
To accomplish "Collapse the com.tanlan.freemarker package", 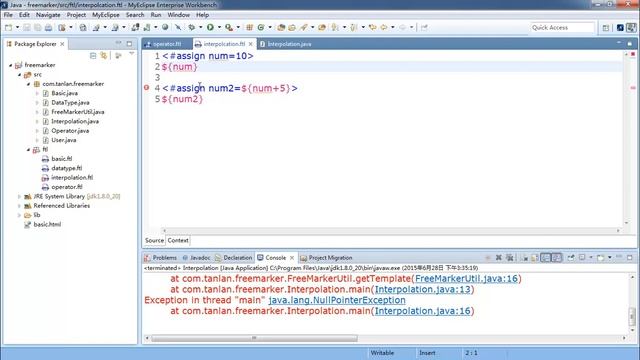I will coord(28,84).
